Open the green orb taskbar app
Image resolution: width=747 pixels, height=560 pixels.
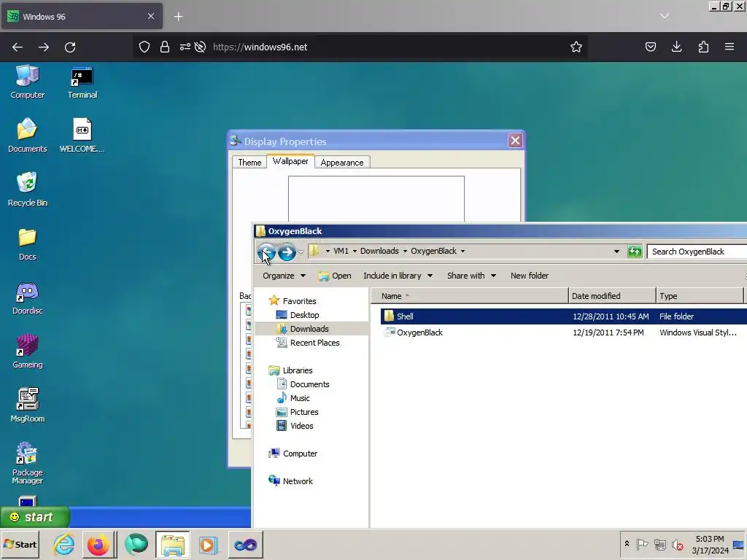coord(136,544)
